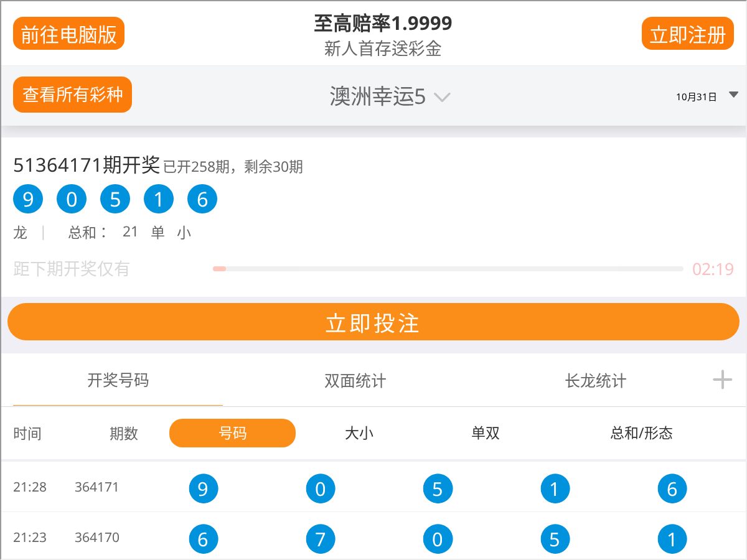Click the 期数 column header
This screenshot has width=747, height=560.
coord(124,434)
